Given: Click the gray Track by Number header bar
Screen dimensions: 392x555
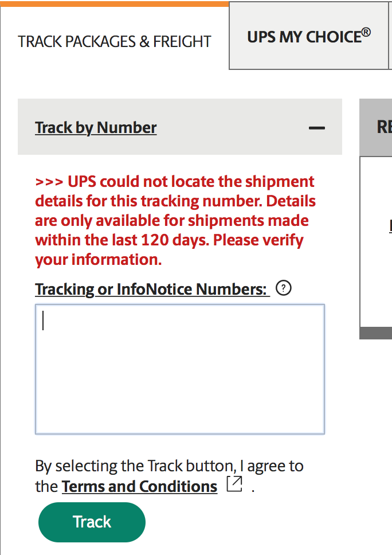Looking at the screenshot, I should [229, 127].
